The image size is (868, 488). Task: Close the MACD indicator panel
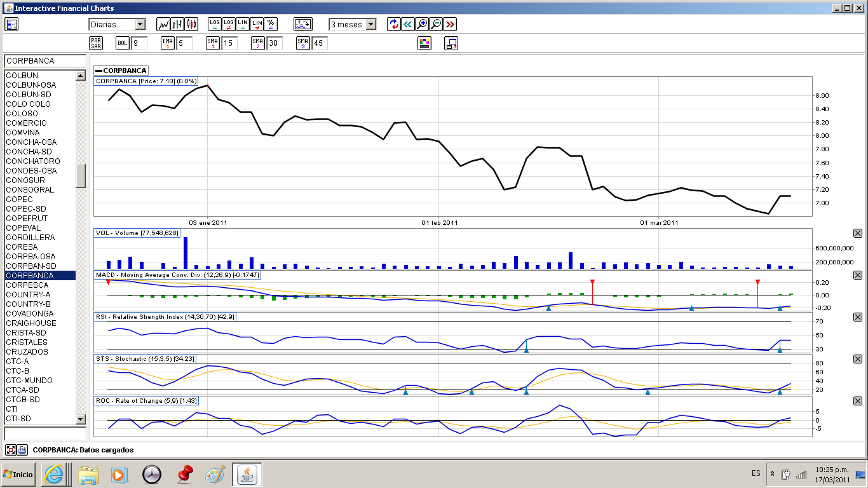[858, 275]
